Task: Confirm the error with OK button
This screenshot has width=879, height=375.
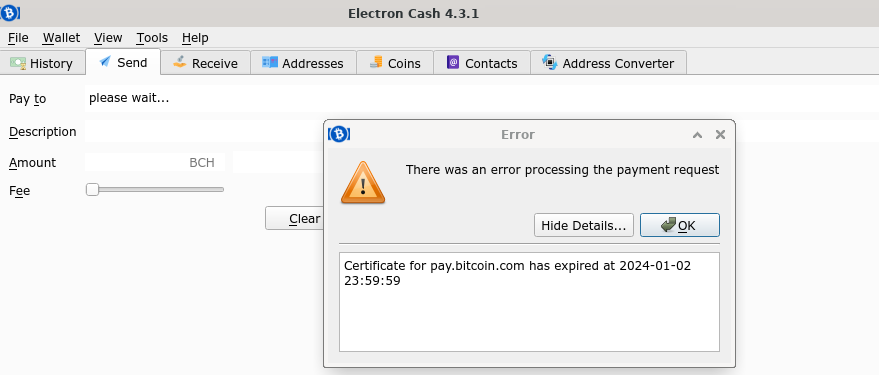Action: (x=679, y=225)
